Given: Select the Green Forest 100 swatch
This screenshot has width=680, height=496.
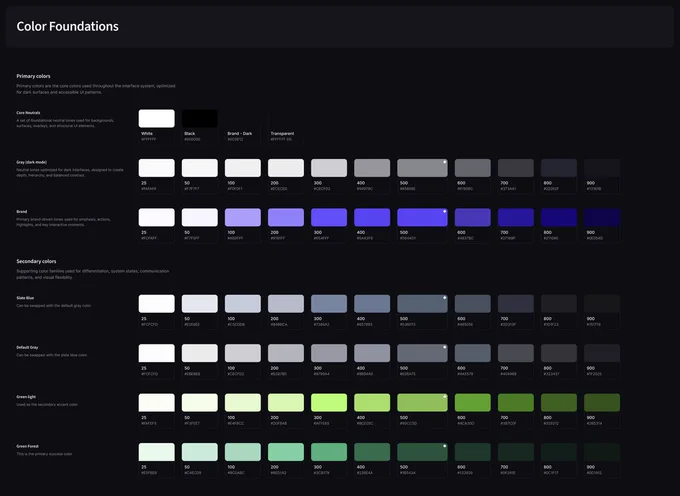Looking at the screenshot, I should (x=243, y=452).
